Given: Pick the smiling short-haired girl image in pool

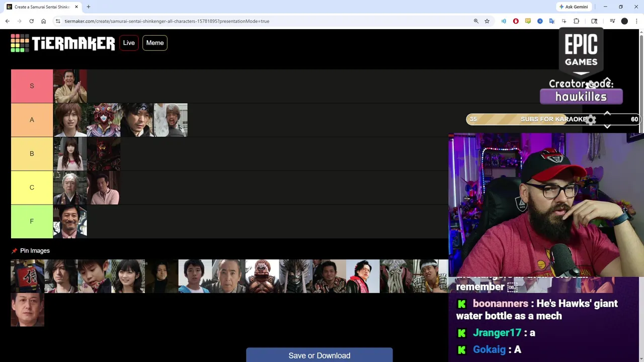Looking at the screenshot, I should coord(128,276).
